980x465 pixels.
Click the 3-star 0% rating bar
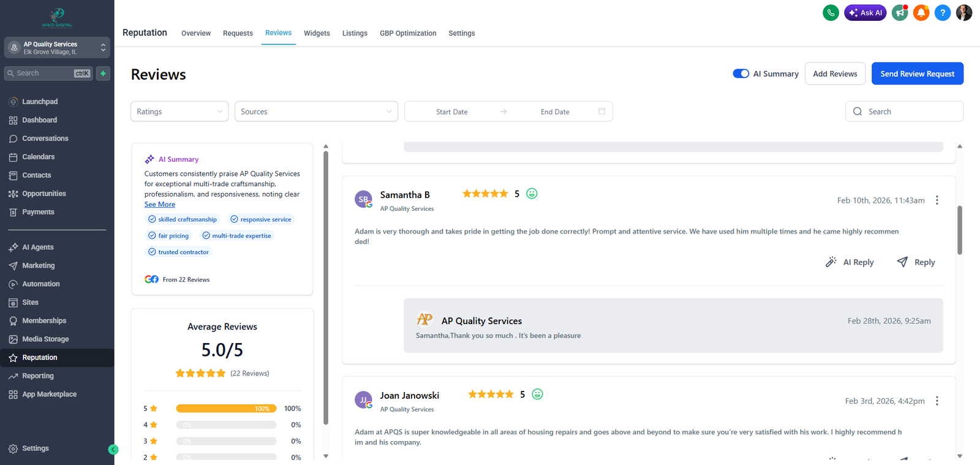pyautogui.click(x=226, y=441)
